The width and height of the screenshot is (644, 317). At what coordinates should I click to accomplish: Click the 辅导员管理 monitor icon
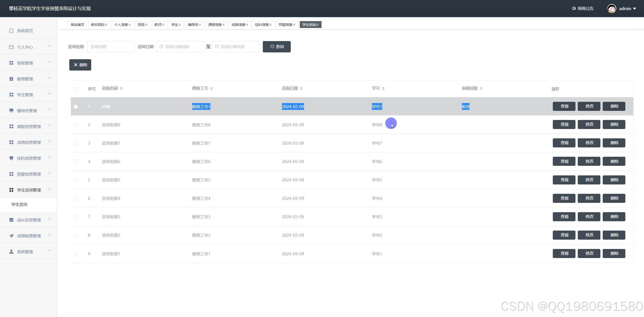[11, 111]
